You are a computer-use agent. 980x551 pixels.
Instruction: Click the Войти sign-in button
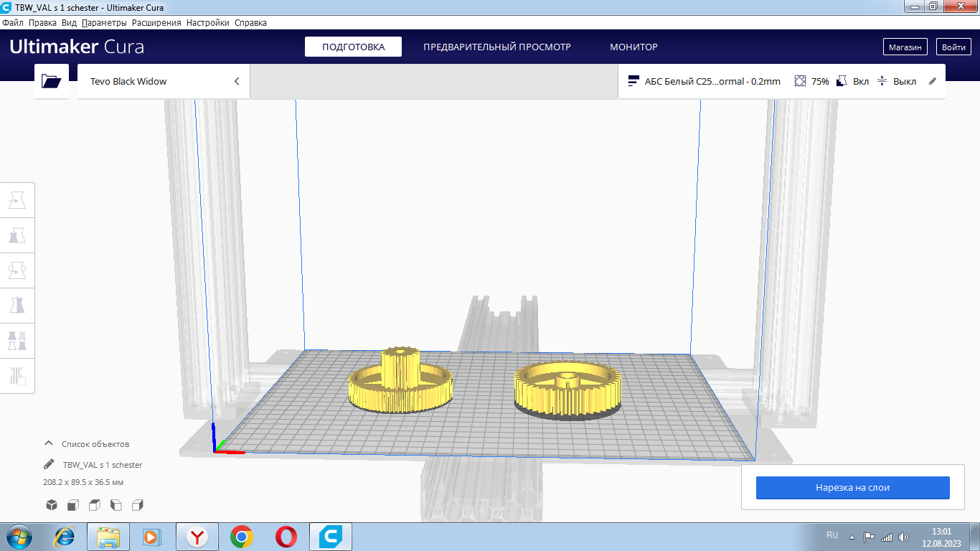pyautogui.click(x=953, y=47)
